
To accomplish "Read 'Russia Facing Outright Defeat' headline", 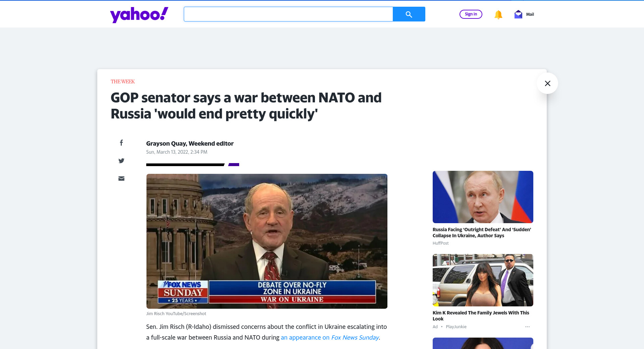I will 482,233.
